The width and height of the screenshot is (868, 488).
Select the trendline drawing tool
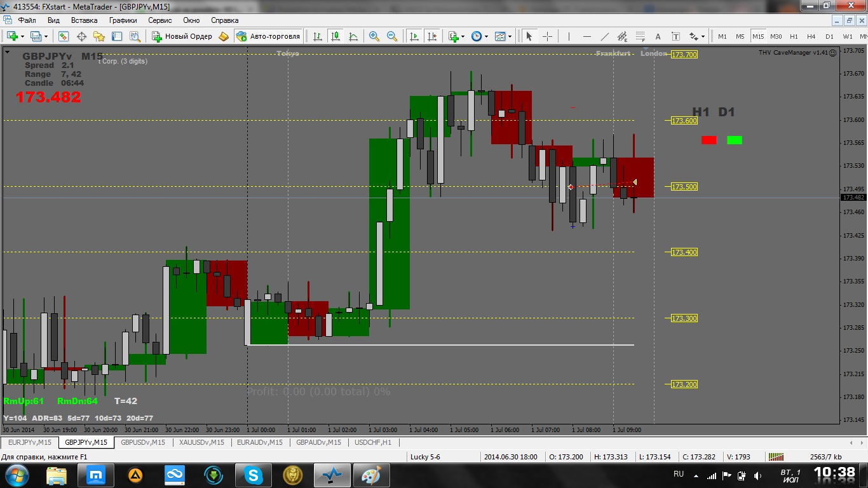[x=604, y=36]
